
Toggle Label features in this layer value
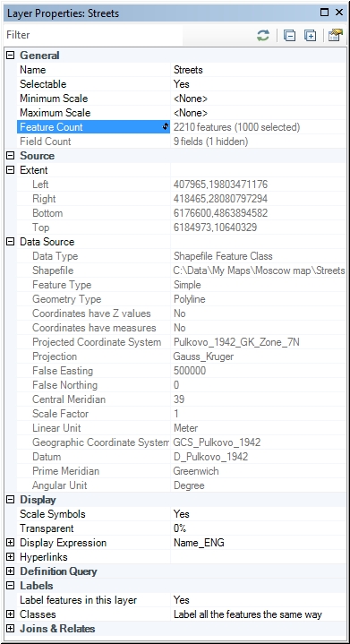coord(258,600)
